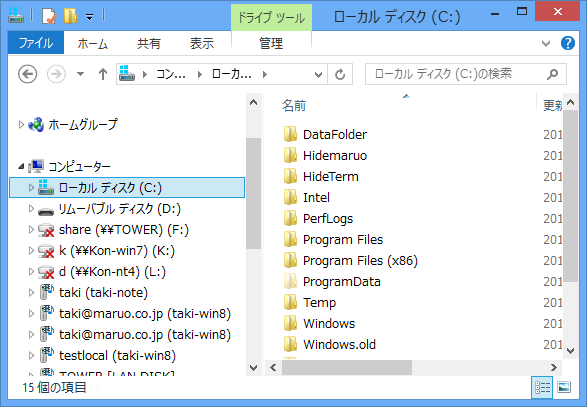Refresh the folder with the refresh button
587x407 pixels.
(340, 75)
